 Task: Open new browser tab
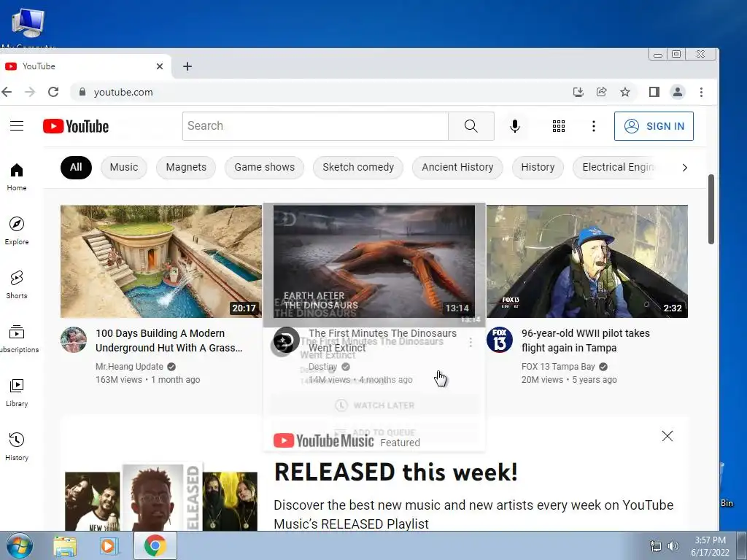(187, 66)
